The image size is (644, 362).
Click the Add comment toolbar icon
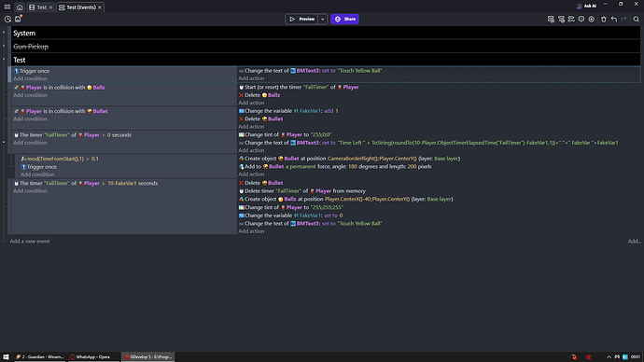click(x=581, y=20)
